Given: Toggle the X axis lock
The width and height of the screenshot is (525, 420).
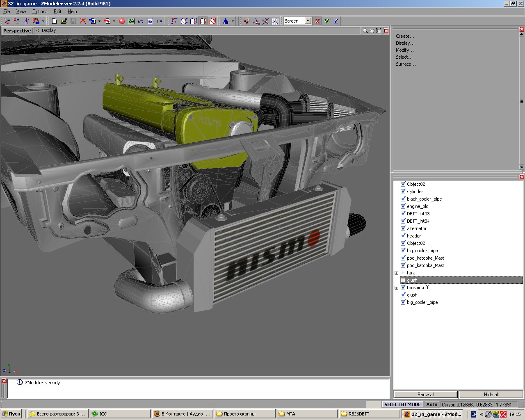Looking at the screenshot, I should coord(317,21).
